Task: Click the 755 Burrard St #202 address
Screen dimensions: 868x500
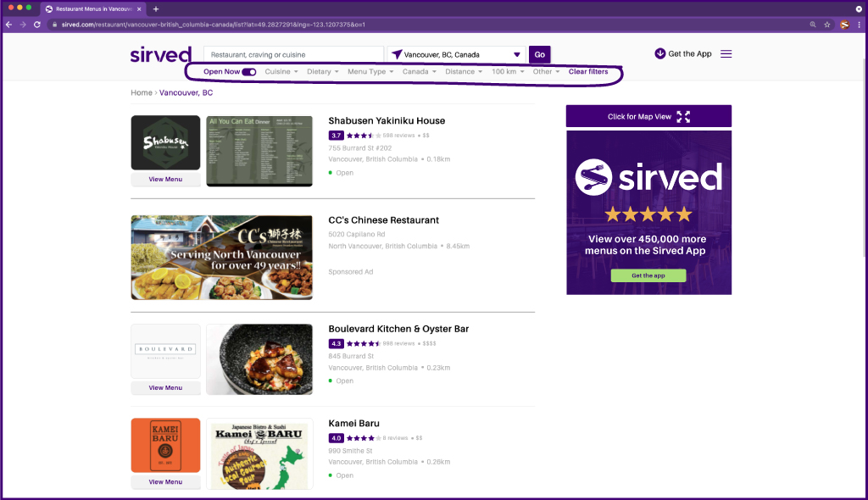Action: click(x=359, y=147)
